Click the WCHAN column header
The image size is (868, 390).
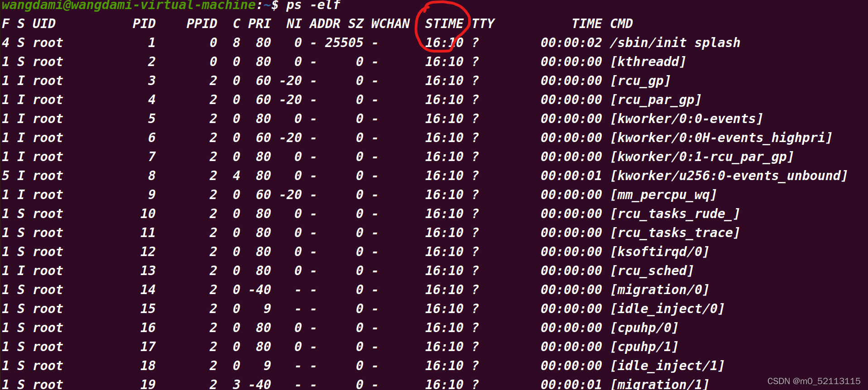(x=390, y=24)
